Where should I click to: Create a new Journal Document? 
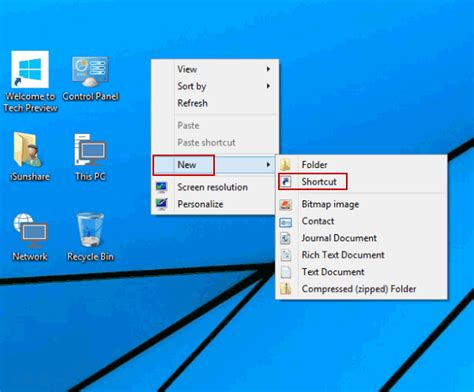click(361, 238)
